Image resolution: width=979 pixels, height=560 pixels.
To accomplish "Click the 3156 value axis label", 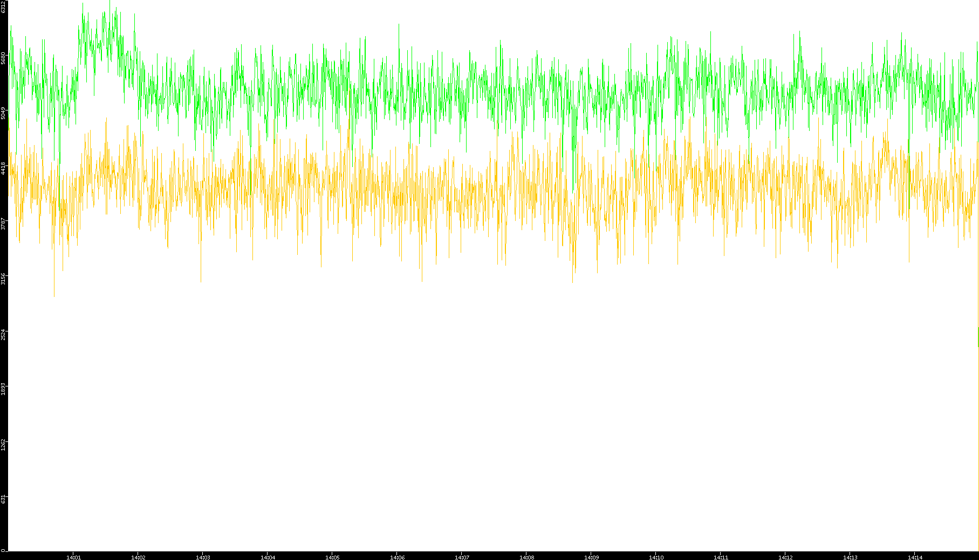I will 4,278.
